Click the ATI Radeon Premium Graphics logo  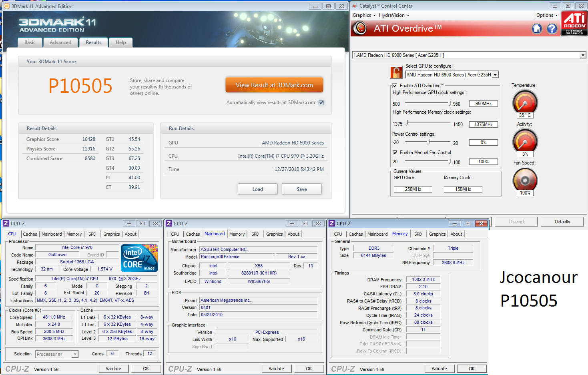pyautogui.click(x=574, y=23)
